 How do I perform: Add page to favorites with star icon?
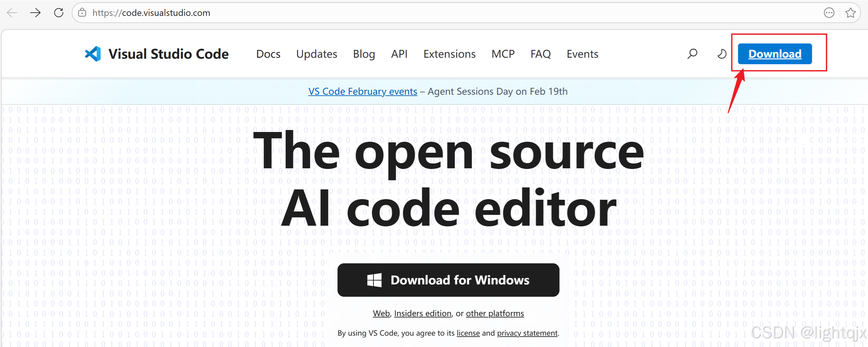tap(850, 13)
